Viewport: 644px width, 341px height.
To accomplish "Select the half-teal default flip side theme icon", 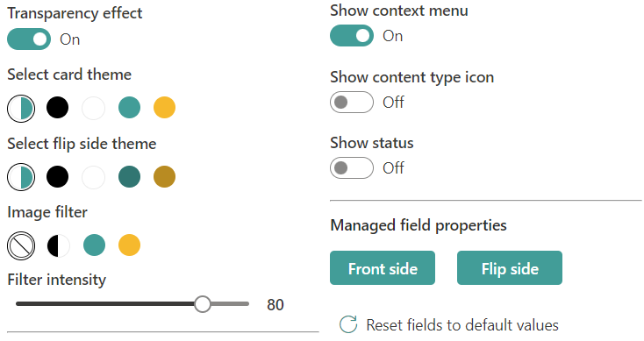I will click(x=21, y=177).
